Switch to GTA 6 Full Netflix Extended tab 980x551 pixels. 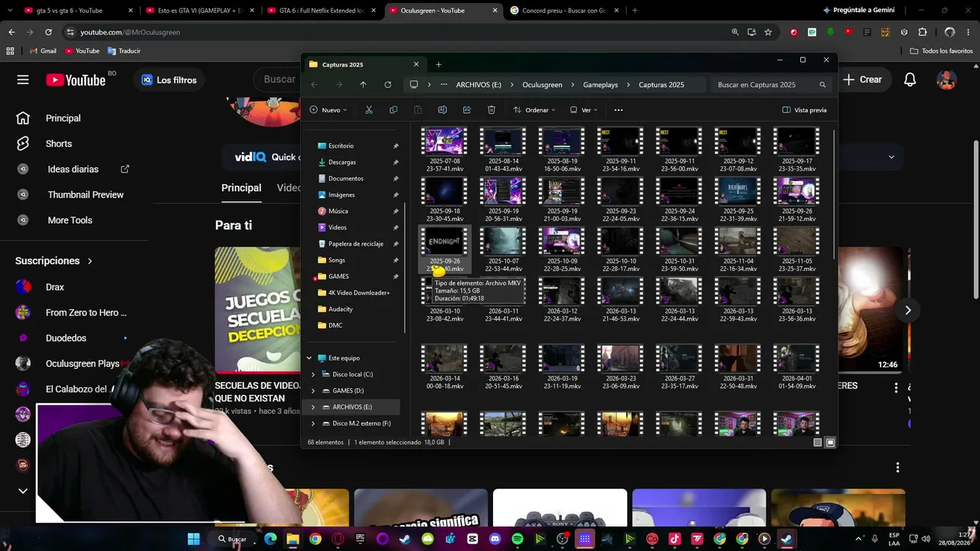322,11
